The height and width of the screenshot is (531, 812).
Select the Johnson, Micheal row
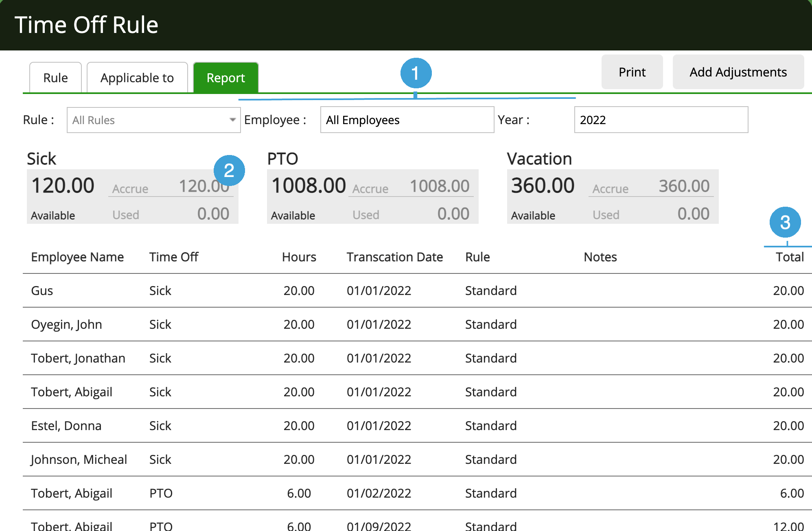(417, 459)
